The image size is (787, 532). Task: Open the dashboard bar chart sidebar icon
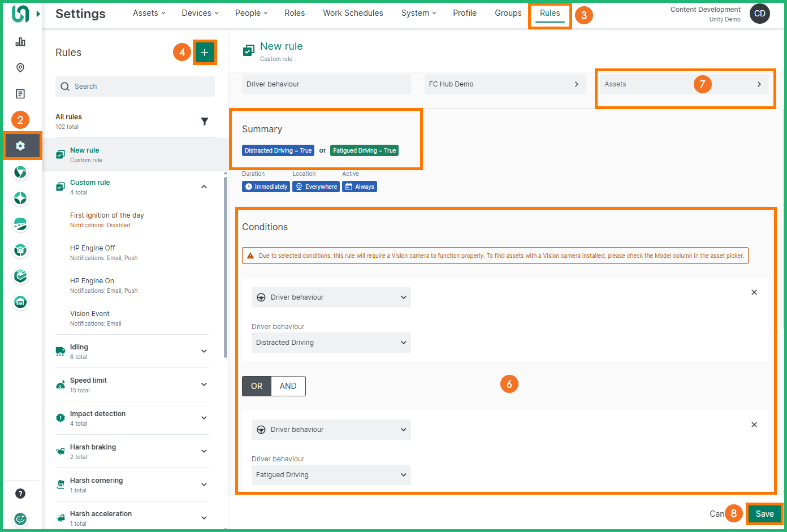[20, 42]
